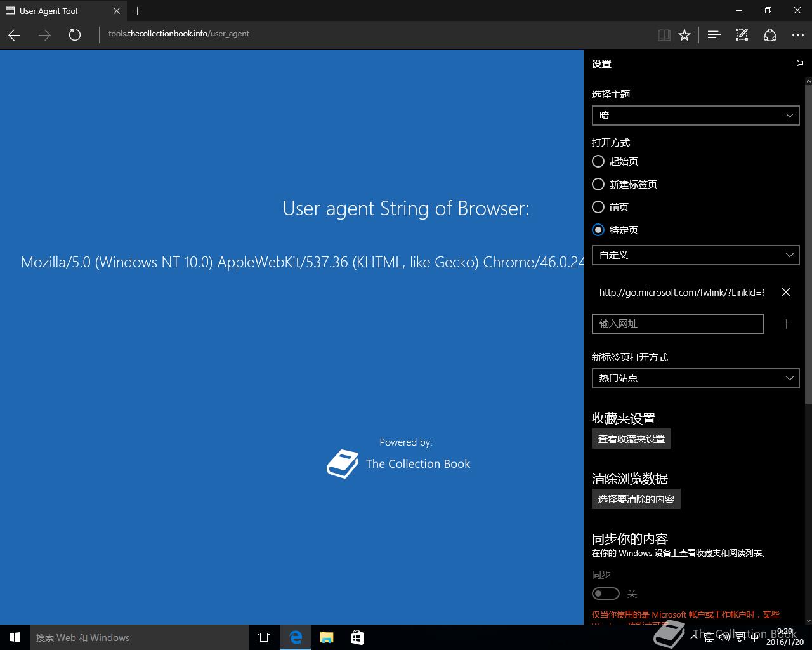Click the 同步你的内容 heading
The width and height of the screenshot is (812, 650).
[630, 539]
